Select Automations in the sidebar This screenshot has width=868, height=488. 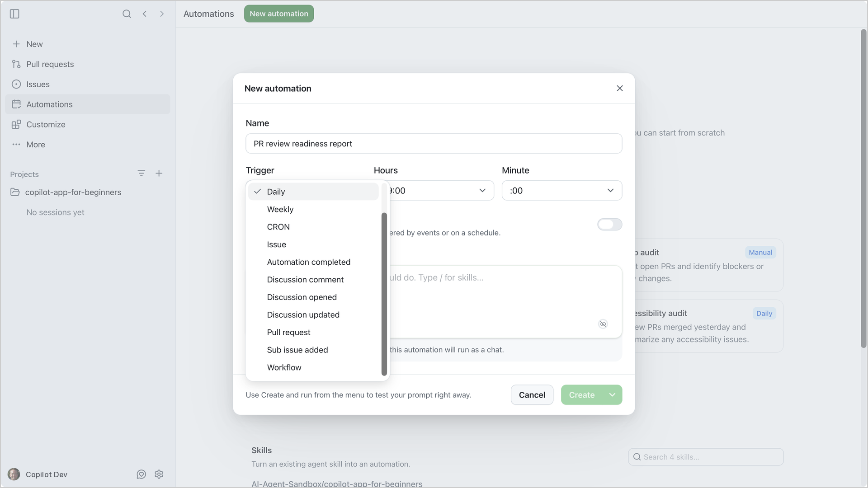click(88, 104)
